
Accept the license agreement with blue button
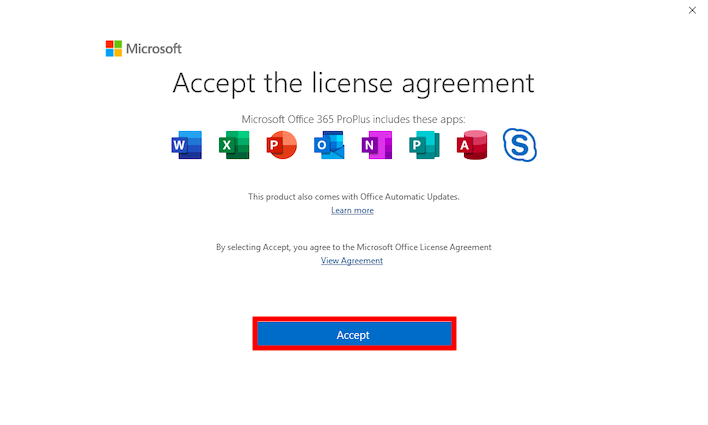tap(354, 334)
